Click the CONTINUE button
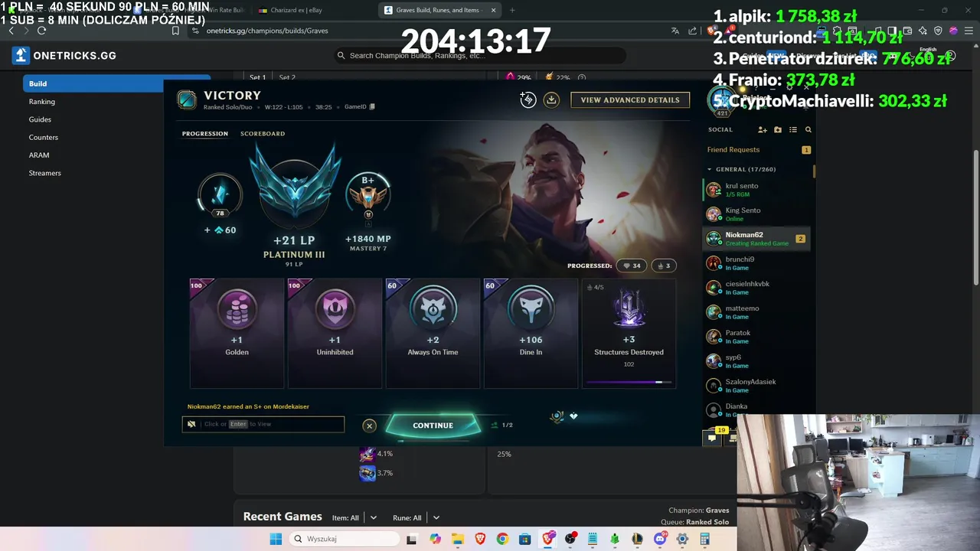This screenshot has width=980, height=551. pyautogui.click(x=433, y=425)
